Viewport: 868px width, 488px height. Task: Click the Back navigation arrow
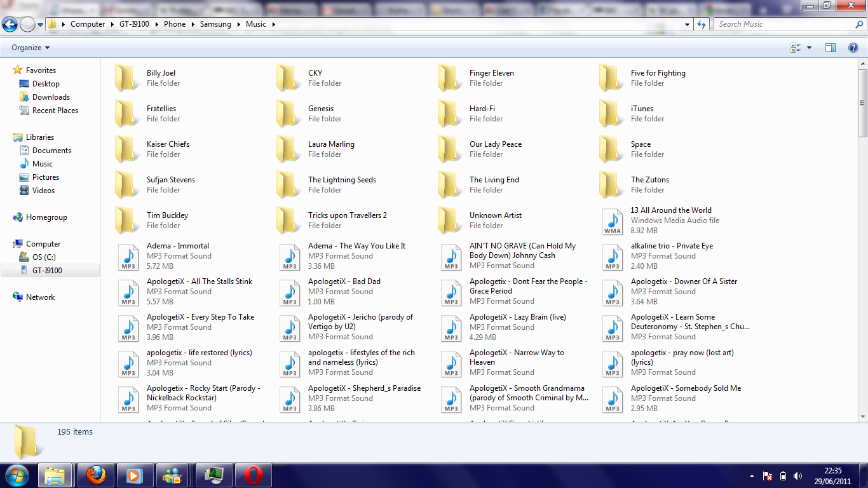tap(10, 24)
